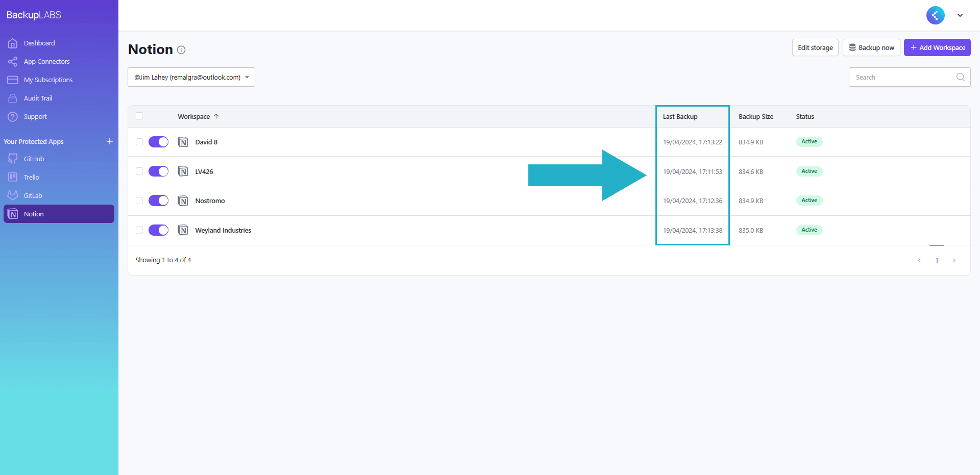Image resolution: width=980 pixels, height=475 pixels.
Task: Click the BackupLABS logo
Action: point(34,15)
